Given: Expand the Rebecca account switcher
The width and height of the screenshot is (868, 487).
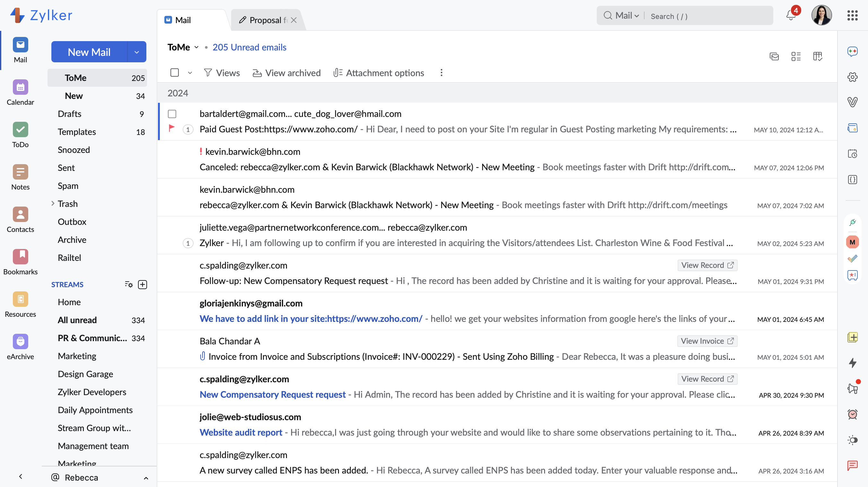Looking at the screenshot, I should click(146, 478).
